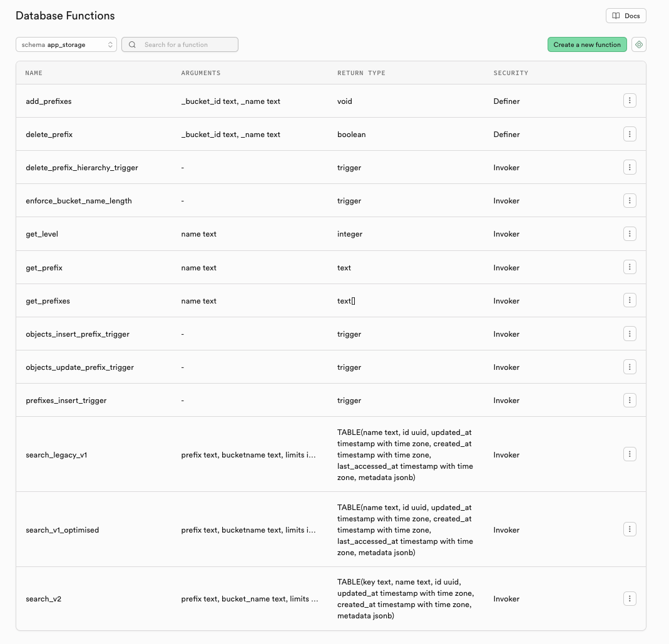Click the NAME column header
Viewport: 669px width, 644px height.
coord(34,73)
